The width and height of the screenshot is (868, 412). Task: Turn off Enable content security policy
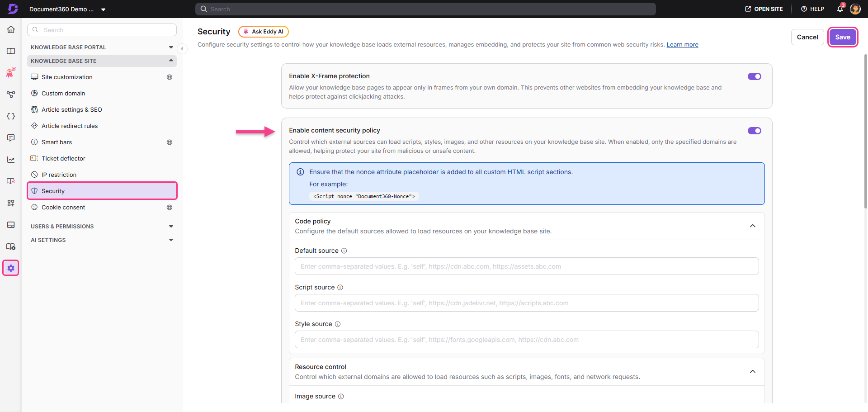pyautogui.click(x=755, y=131)
